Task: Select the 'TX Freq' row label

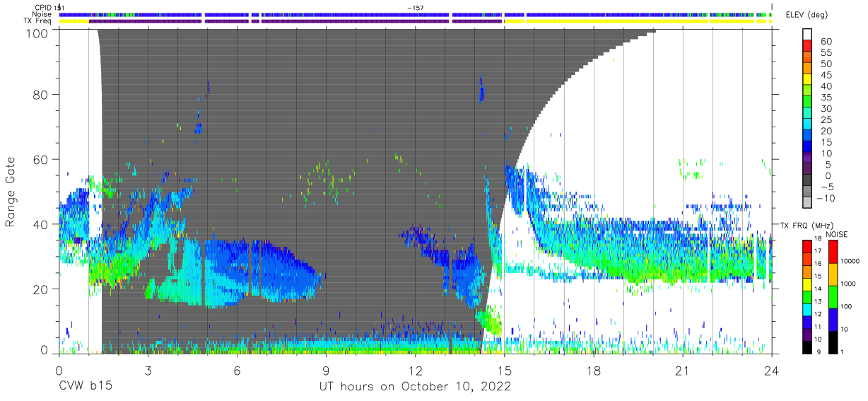Action: click(38, 21)
